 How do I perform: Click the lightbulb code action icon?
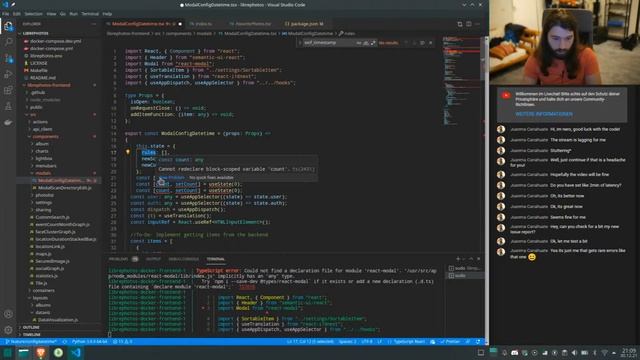point(128,152)
